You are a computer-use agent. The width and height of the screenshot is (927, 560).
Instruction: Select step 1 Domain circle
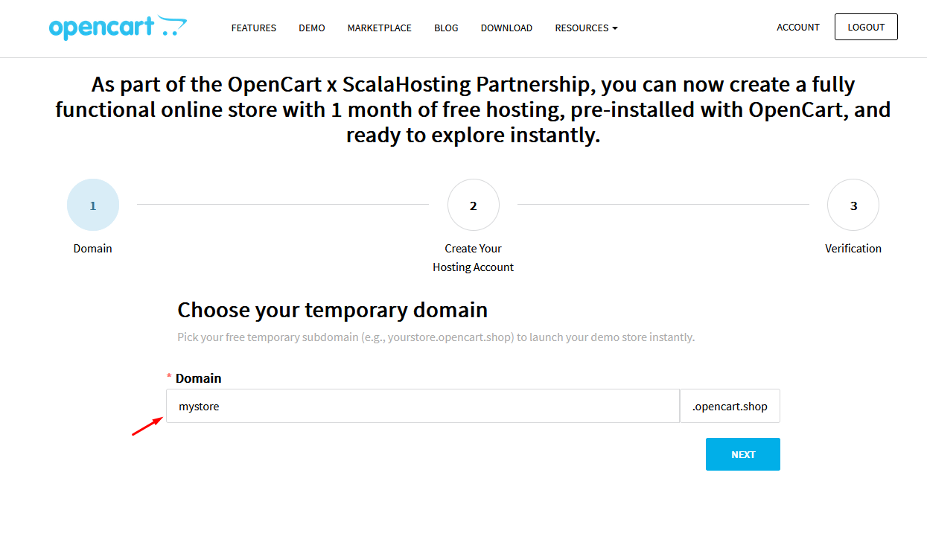93,205
